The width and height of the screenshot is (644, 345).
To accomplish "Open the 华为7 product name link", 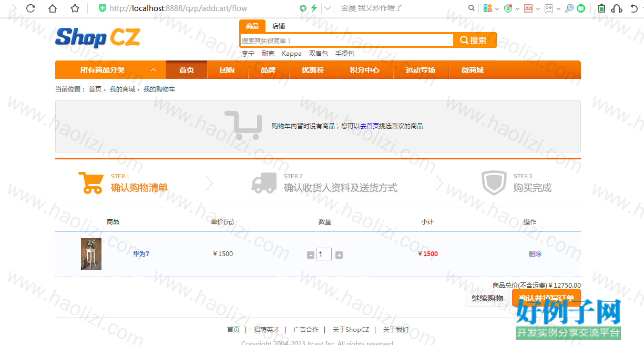I will tap(141, 254).
